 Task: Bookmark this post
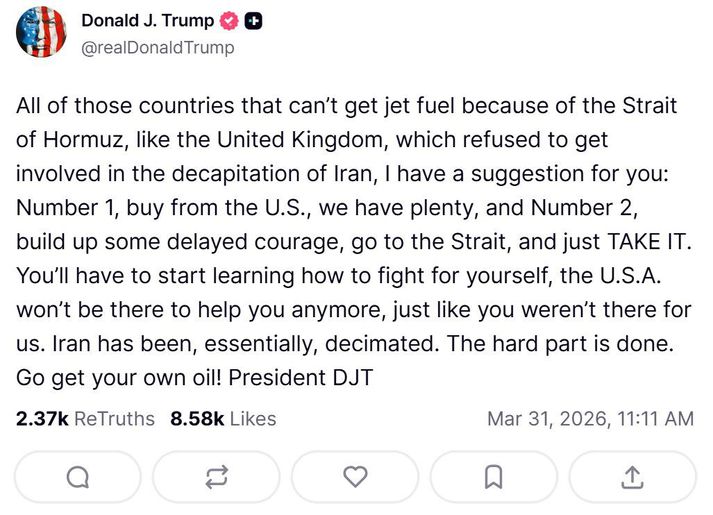pos(493,478)
